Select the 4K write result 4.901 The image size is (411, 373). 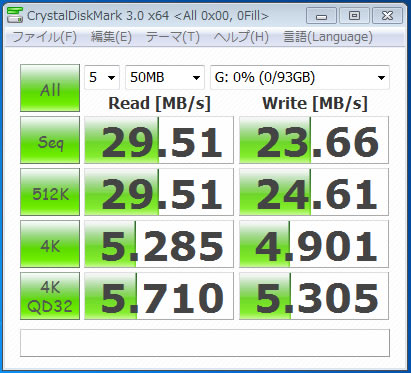click(314, 244)
